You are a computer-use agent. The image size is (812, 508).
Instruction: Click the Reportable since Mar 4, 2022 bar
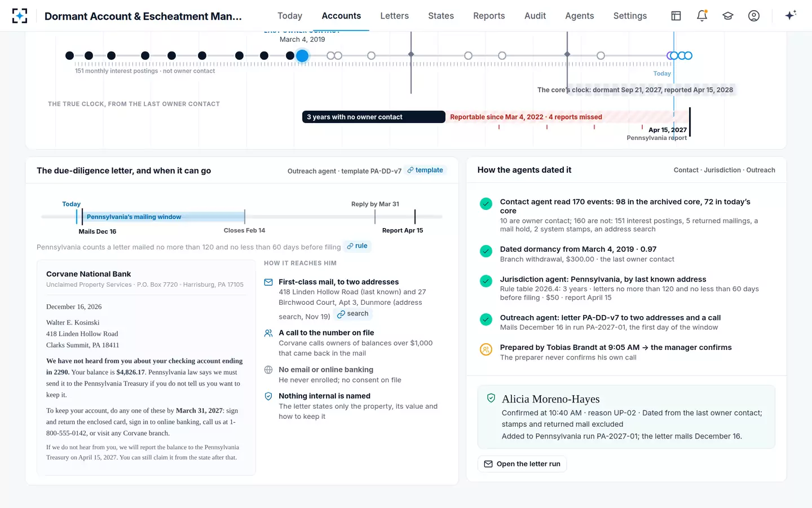(568, 117)
